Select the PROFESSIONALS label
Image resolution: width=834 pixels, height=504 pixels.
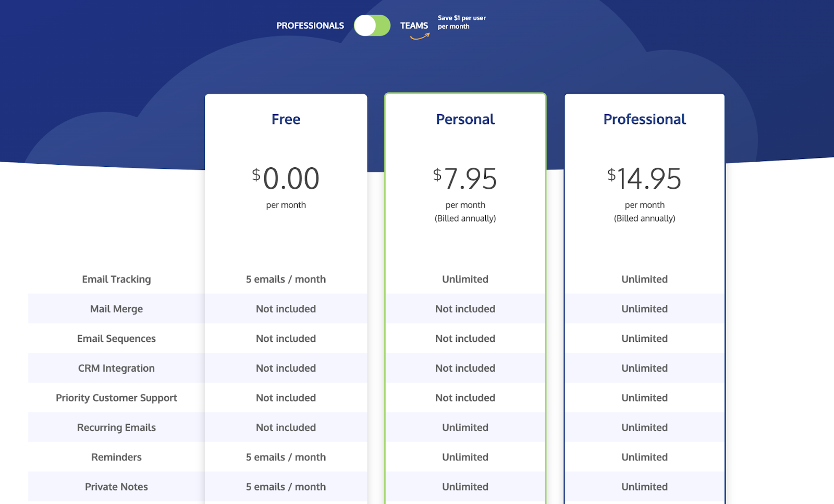[x=310, y=26]
